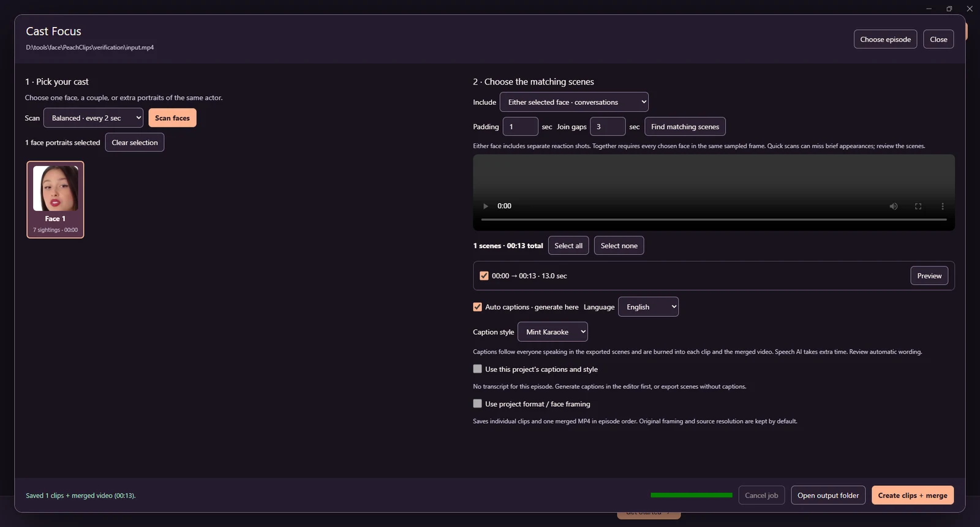The image size is (980, 527).
Task: Seek on the video progress bar
Action: click(714, 219)
